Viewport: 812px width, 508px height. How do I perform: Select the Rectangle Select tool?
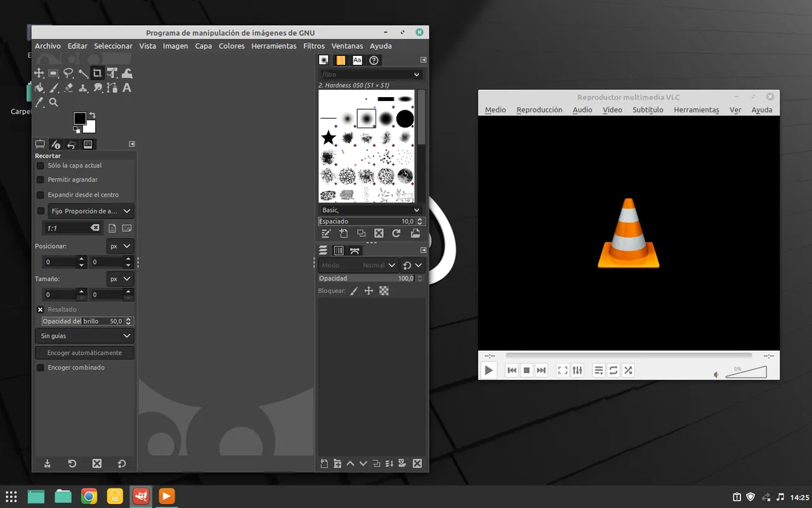tap(54, 73)
